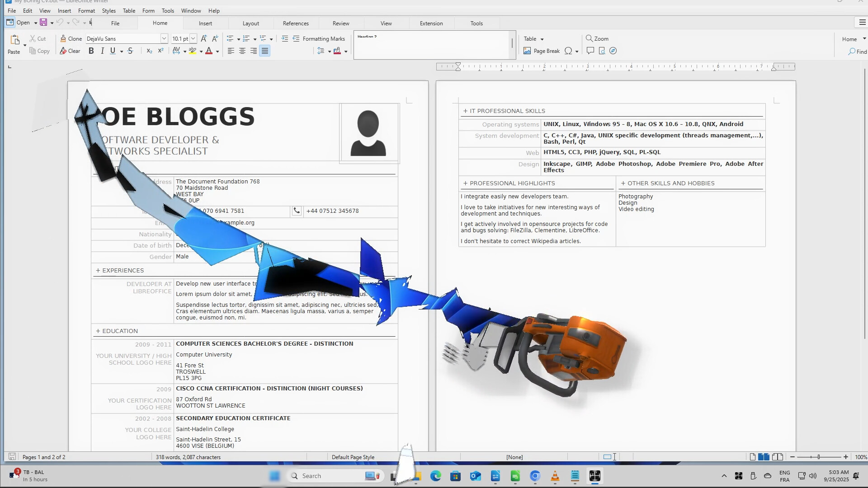This screenshot has height=488, width=868.
Task: Click the Clear formatting button
Action: click(x=70, y=51)
